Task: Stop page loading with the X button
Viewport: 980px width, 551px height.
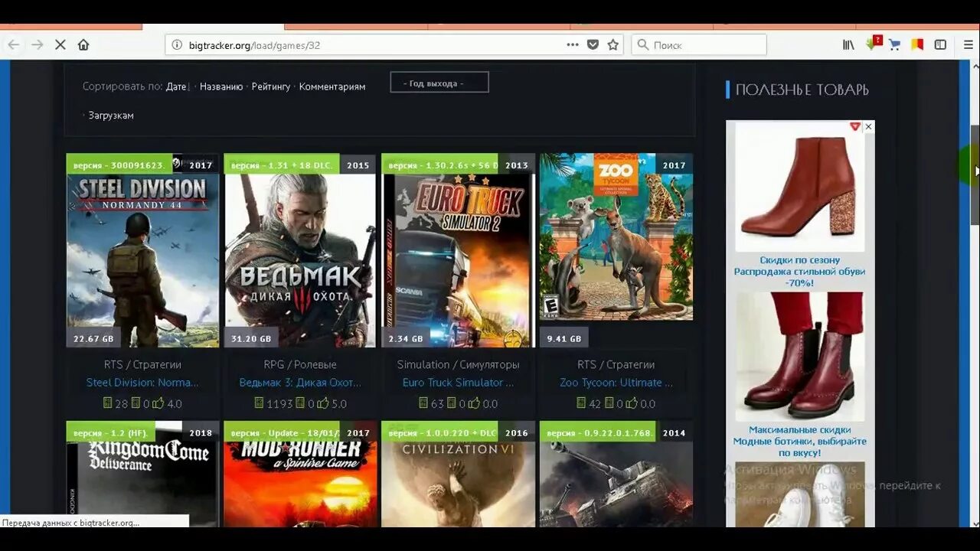Action: tap(60, 45)
